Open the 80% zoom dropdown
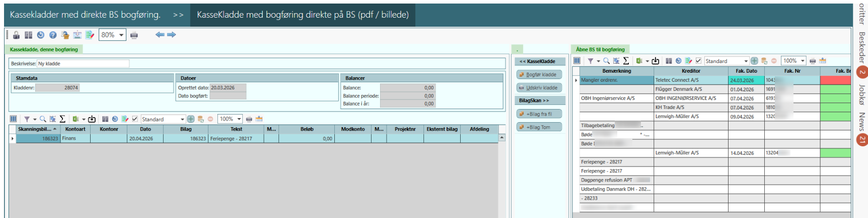This screenshot has width=868, height=218. [121, 35]
